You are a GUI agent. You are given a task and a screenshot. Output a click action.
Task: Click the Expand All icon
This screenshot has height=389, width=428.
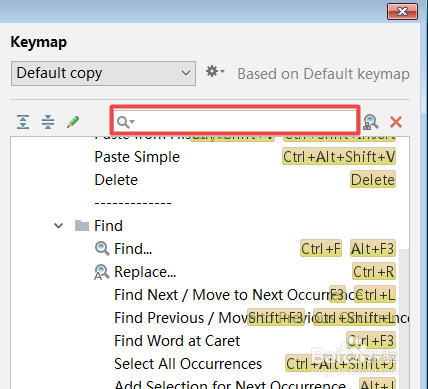tap(23, 122)
